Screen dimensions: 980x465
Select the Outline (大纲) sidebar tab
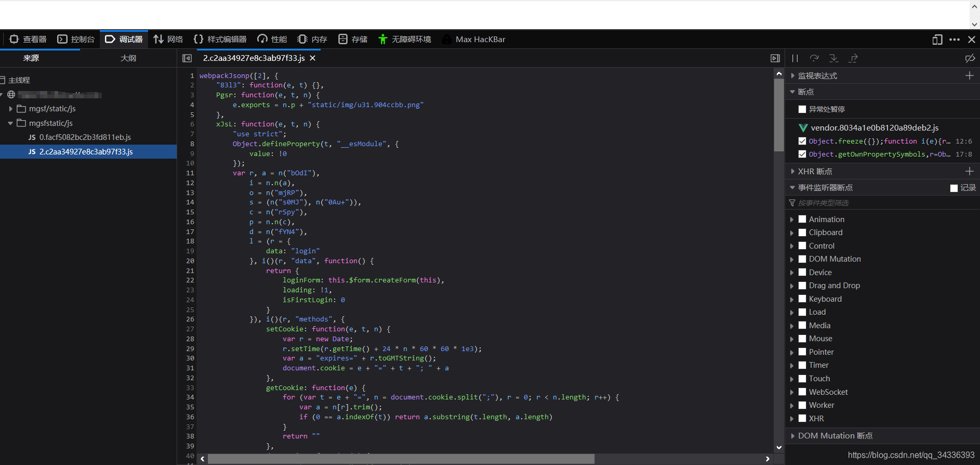click(x=128, y=58)
